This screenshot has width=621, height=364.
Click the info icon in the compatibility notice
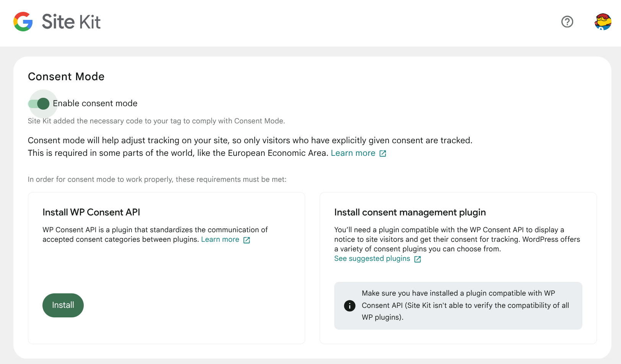click(350, 306)
